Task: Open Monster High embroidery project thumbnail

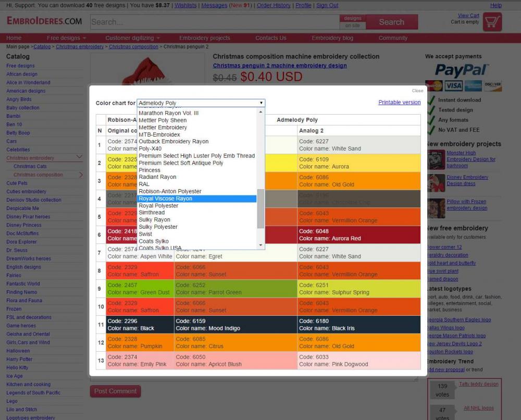Action: (436, 159)
